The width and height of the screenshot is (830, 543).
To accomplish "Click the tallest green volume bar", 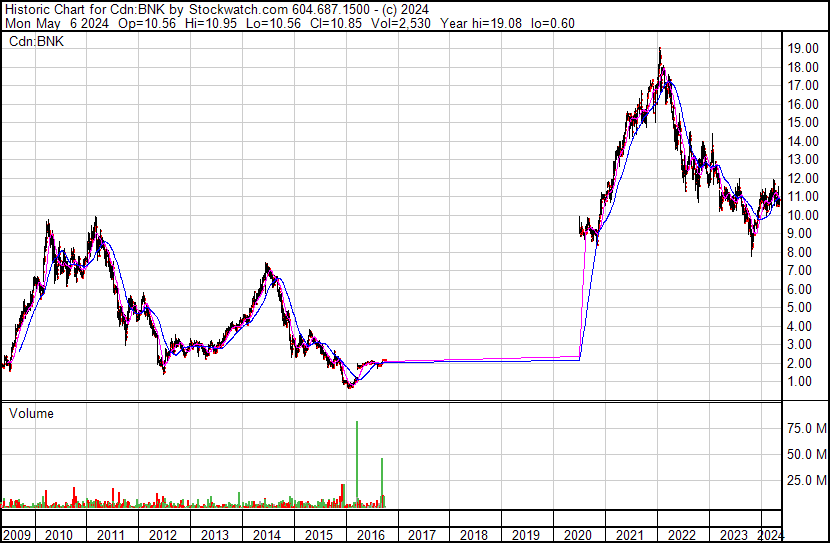I will point(357,464).
